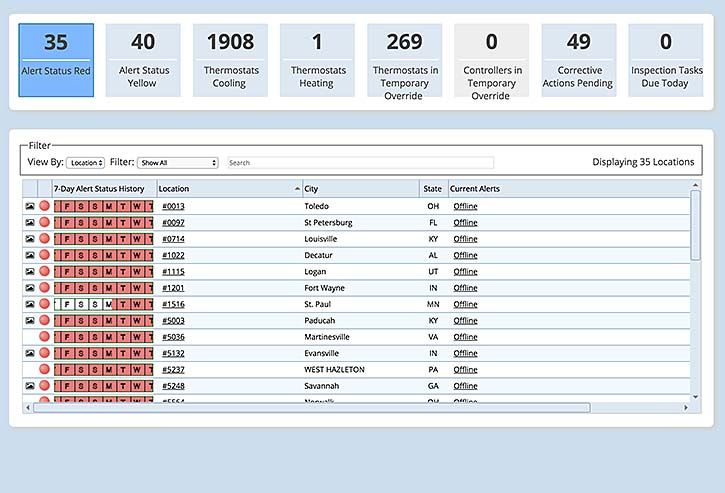Screen dimensions: 725x493
Task: Click the red status circle for location #1115
Action: (44, 271)
